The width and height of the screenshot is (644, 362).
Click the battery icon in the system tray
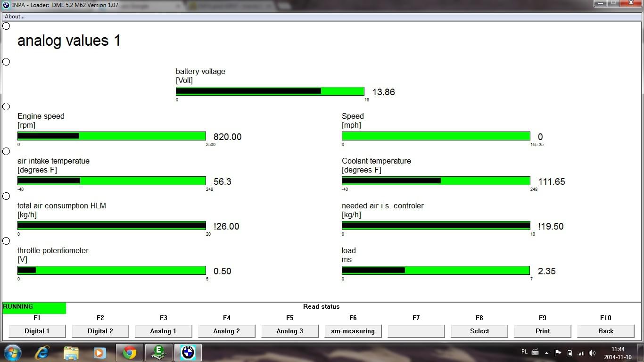570,353
